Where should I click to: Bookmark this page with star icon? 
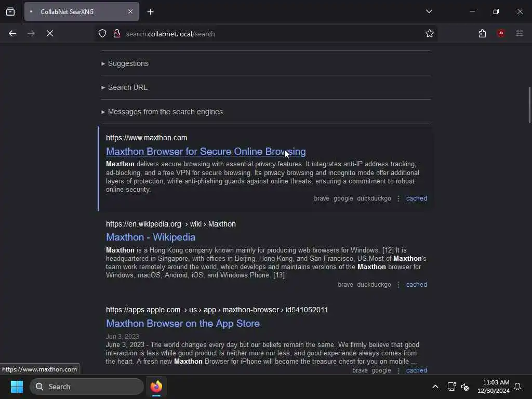pos(429,34)
